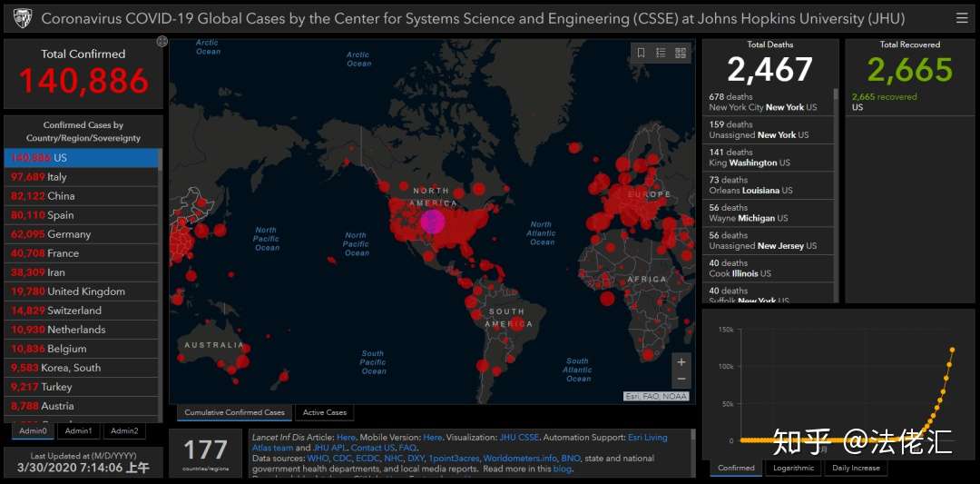
Task: Show the map legend list icon
Action: coord(661,54)
